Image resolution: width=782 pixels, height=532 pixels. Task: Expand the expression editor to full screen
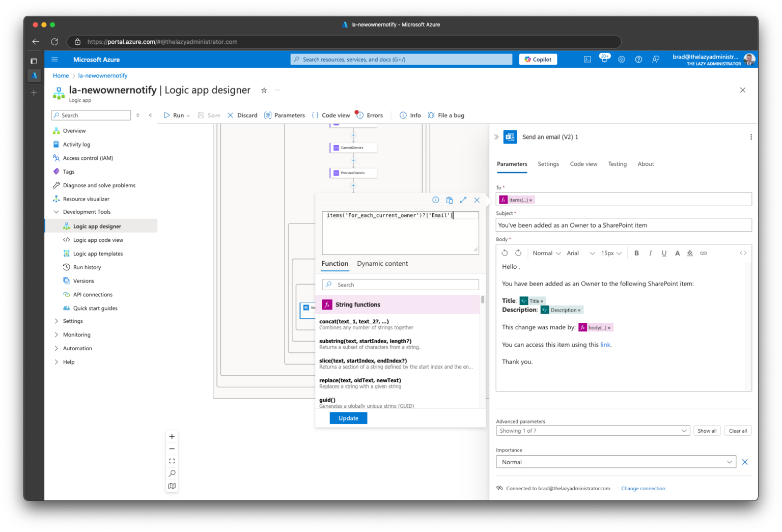(x=463, y=200)
